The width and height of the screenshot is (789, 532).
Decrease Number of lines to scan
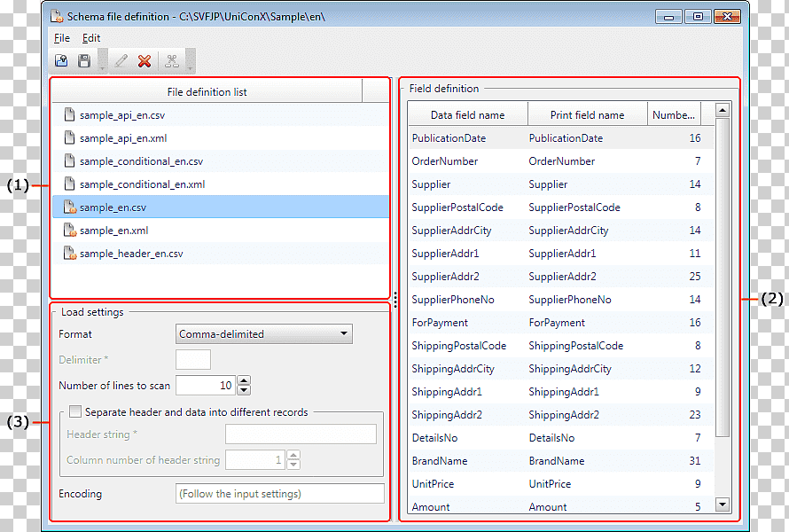[x=244, y=390]
